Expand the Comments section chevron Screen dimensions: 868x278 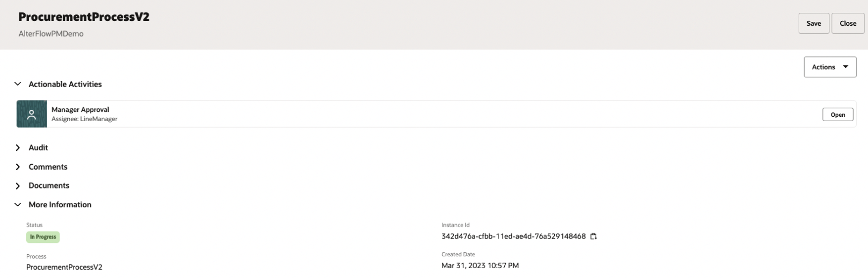(x=18, y=167)
